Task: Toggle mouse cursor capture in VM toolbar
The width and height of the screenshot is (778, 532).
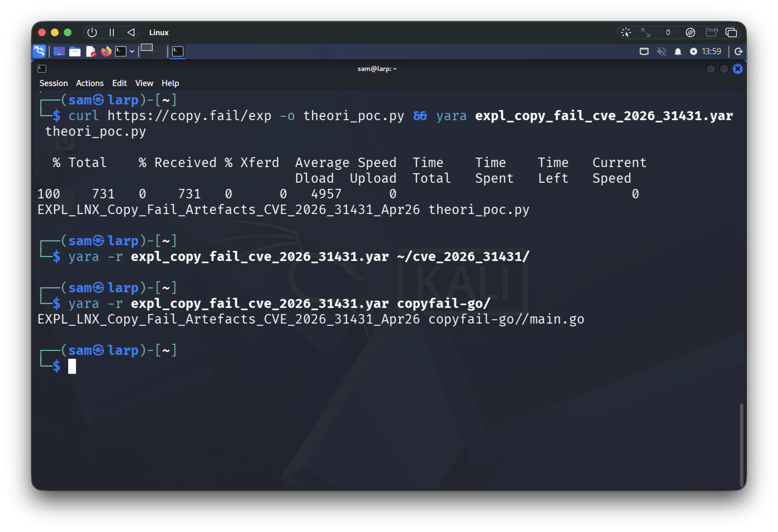Action: point(626,32)
